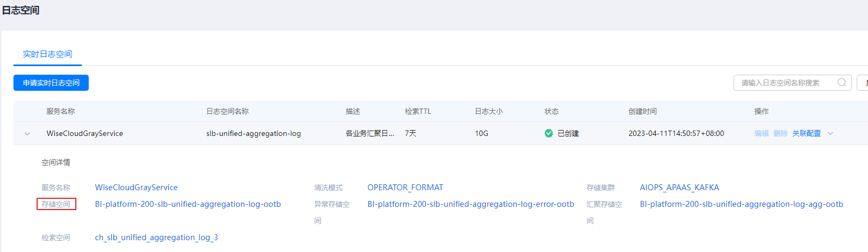The height and width of the screenshot is (252, 868).
Task: Focus the log space name search field
Action: coord(785,83)
